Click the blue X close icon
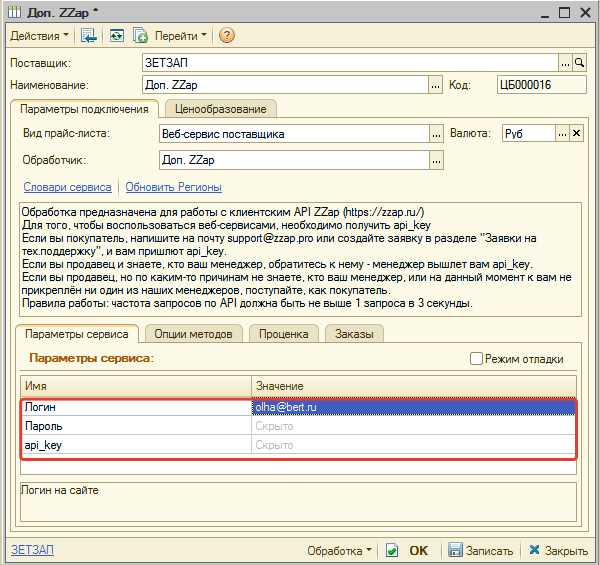600x565 pixels. pos(534,550)
